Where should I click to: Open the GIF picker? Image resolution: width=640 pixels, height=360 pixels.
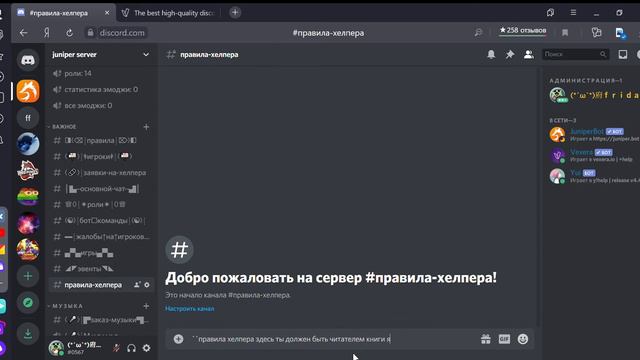point(504,339)
